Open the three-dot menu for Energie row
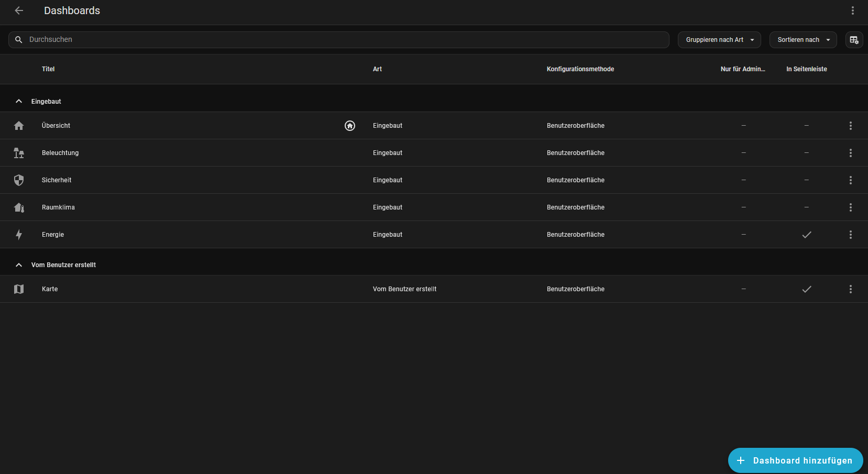 point(850,235)
